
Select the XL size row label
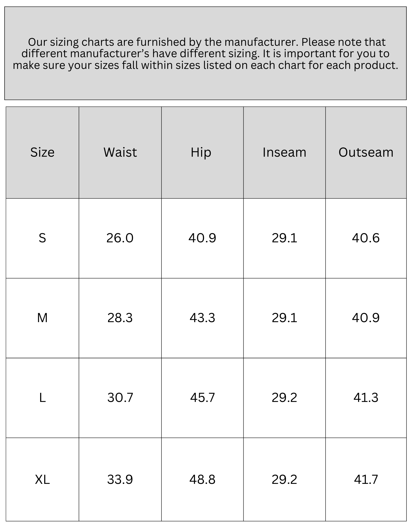[x=42, y=479]
